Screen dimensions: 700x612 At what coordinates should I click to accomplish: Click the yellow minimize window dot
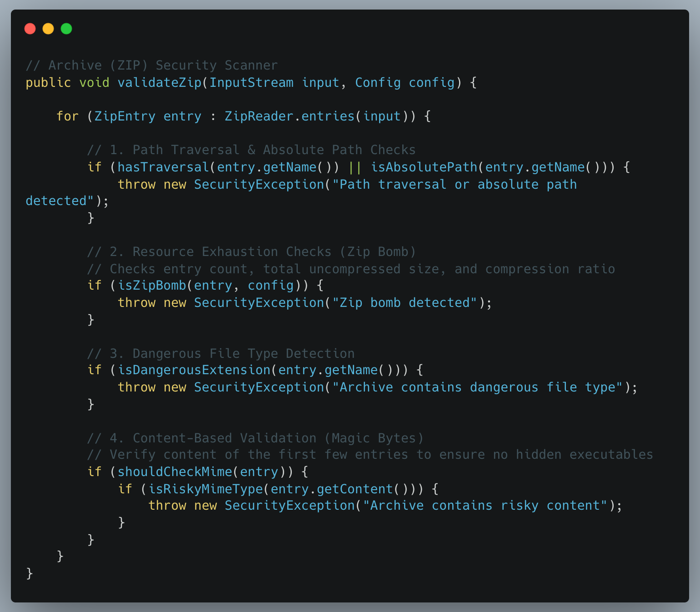[48, 29]
